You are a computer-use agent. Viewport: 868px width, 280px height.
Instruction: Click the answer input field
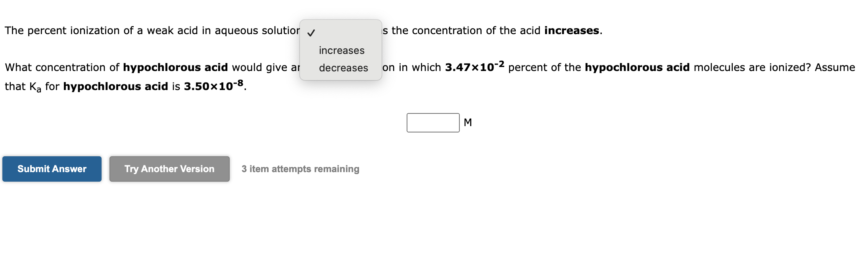(433, 123)
